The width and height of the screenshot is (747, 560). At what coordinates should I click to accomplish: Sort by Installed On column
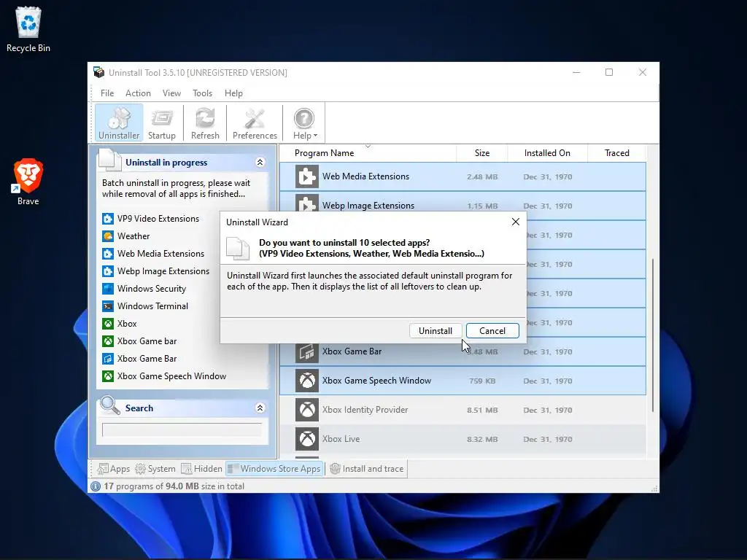pyautogui.click(x=547, y=153)
